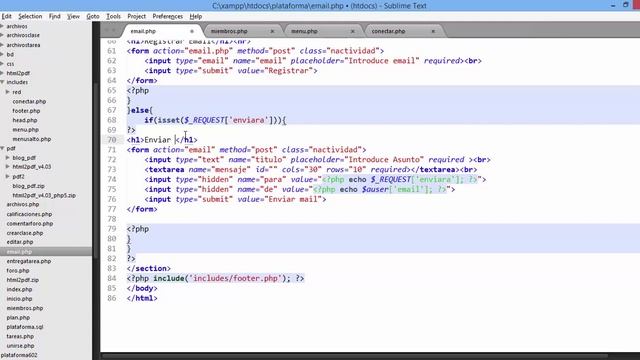This screenshot has height=360, width=640.
Task: Expand the bd folder
Action: pos(2,54)
